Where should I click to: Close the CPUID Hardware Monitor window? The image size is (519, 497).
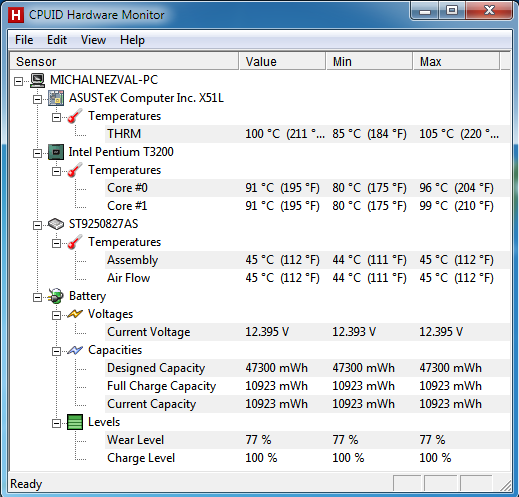(489, 11)
